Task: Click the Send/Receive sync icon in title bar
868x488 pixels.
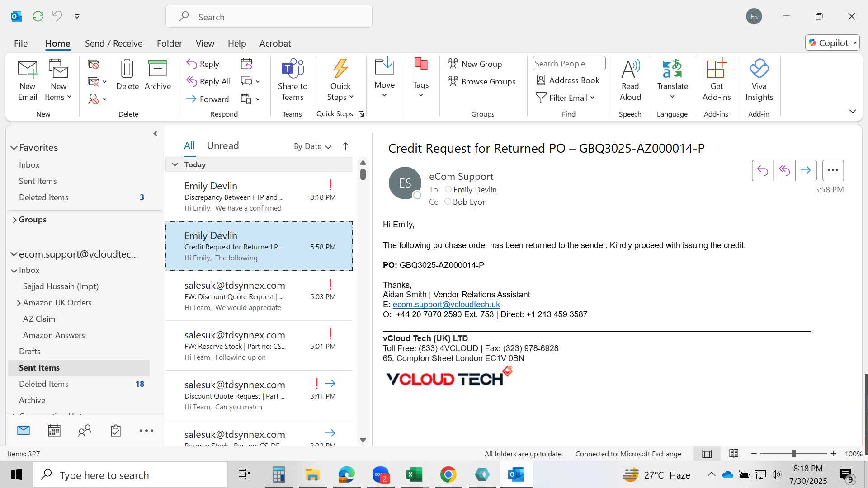Action: [38, 16]
